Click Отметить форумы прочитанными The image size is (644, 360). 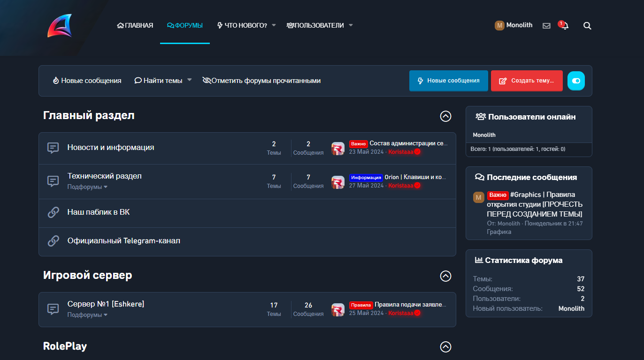tap(261, 81)
